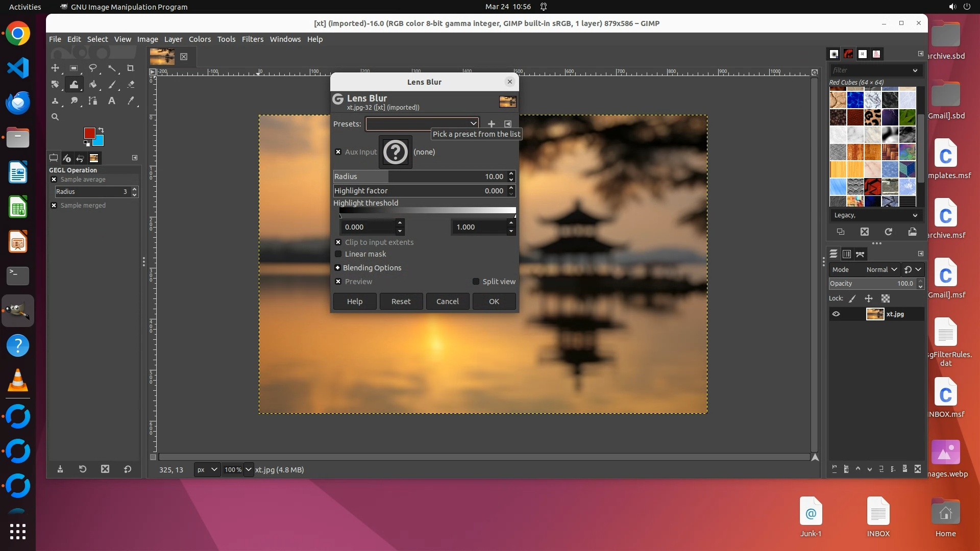
Task: Open the Filters menu
Action: [252, 39]
